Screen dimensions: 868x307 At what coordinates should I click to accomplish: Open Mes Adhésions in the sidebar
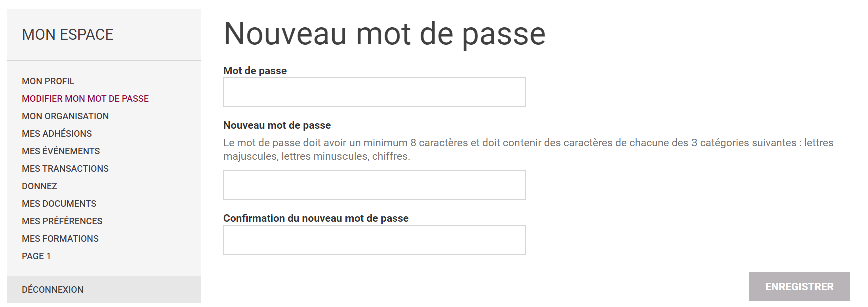click(x=57, y=134)
